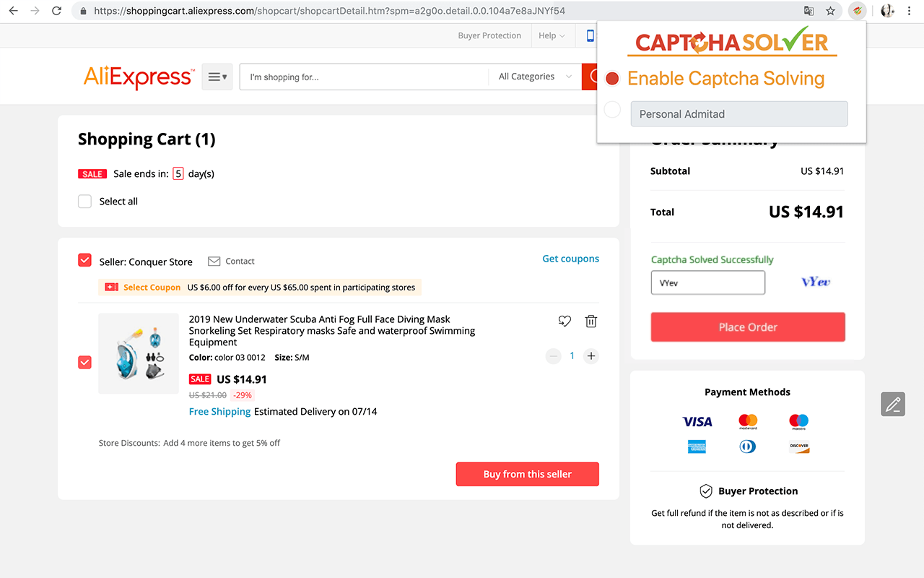Delete the diving mask from cart
The image size is (924, 578).
click(x=590, y=322)
